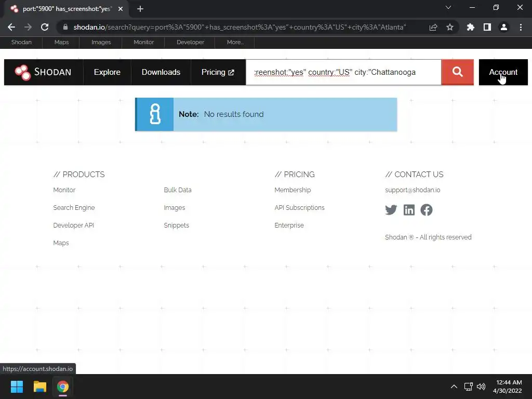Open the Explore menu item
Viewport: 532px width, 399px height.
click(107, 72)
